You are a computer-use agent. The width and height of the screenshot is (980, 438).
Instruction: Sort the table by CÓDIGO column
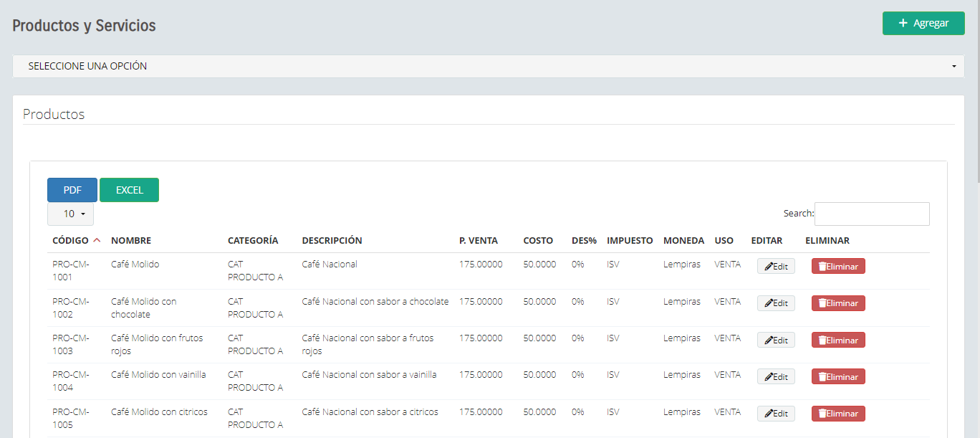tap(77, 241)
